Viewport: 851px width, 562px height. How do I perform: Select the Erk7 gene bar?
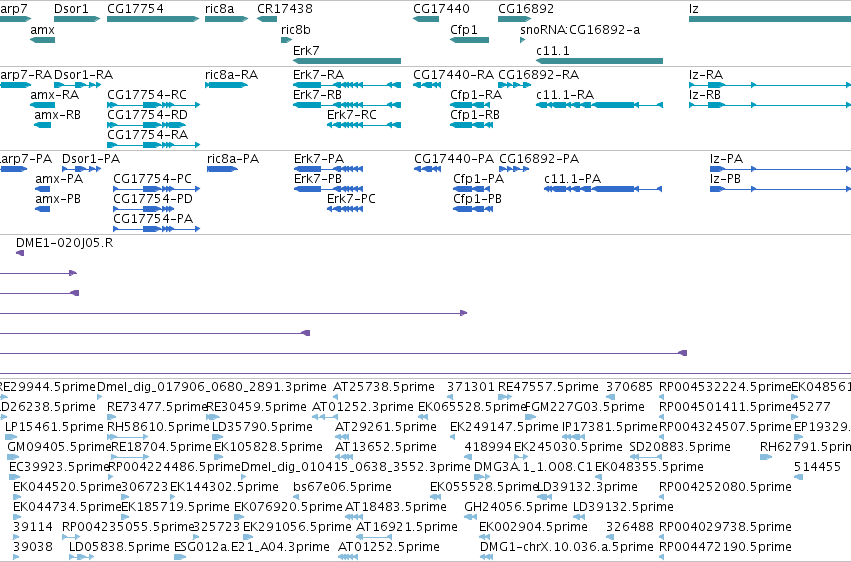[x=347, y=61]
